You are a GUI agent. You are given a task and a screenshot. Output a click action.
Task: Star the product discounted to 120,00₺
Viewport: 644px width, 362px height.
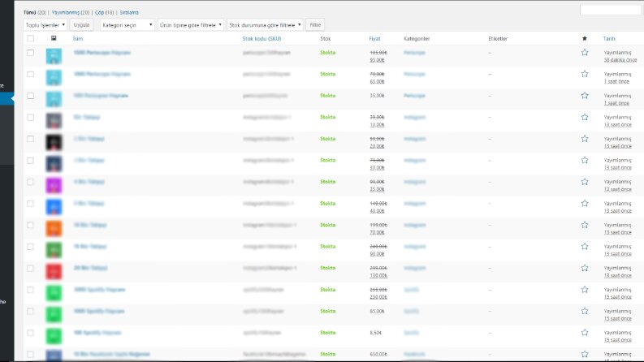point(585,268)
